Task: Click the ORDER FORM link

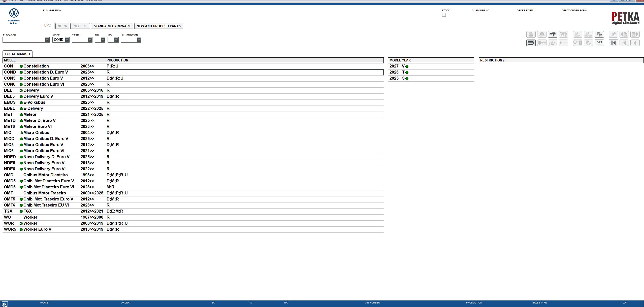Action: 525,10
